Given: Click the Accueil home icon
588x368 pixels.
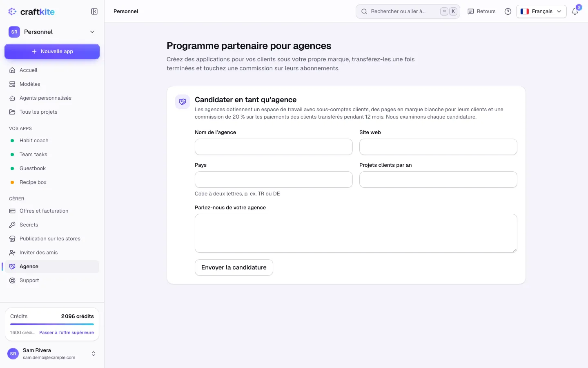Looking at the screenshot, I should pos(12,70).
